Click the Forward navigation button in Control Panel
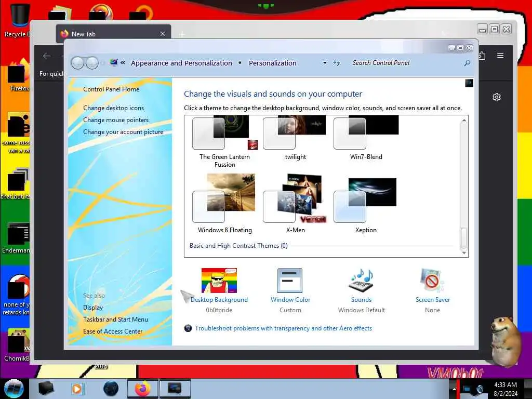 92,63
